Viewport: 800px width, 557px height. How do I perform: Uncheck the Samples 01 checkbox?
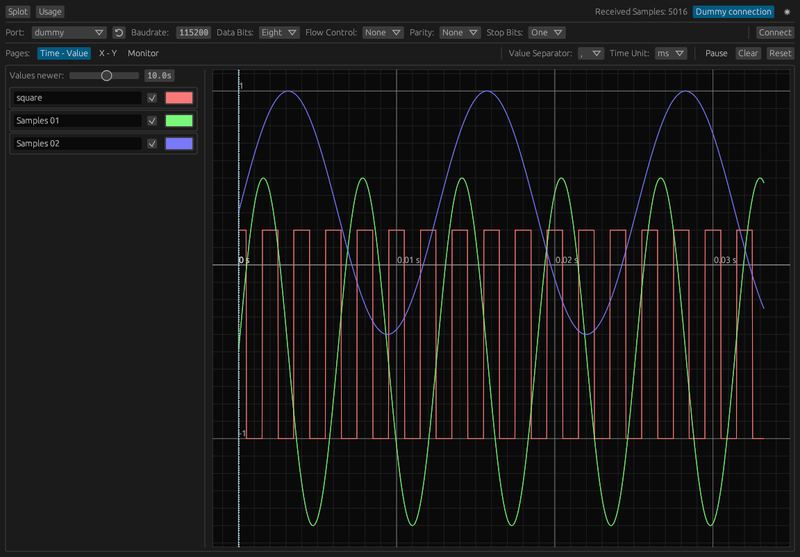pos(152,121)
